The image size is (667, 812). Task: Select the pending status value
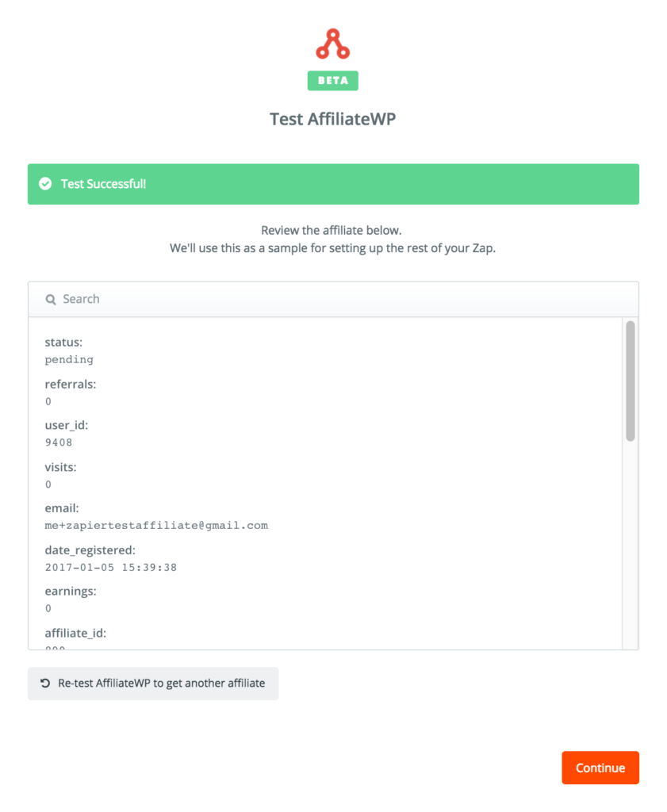pos(62,359)
